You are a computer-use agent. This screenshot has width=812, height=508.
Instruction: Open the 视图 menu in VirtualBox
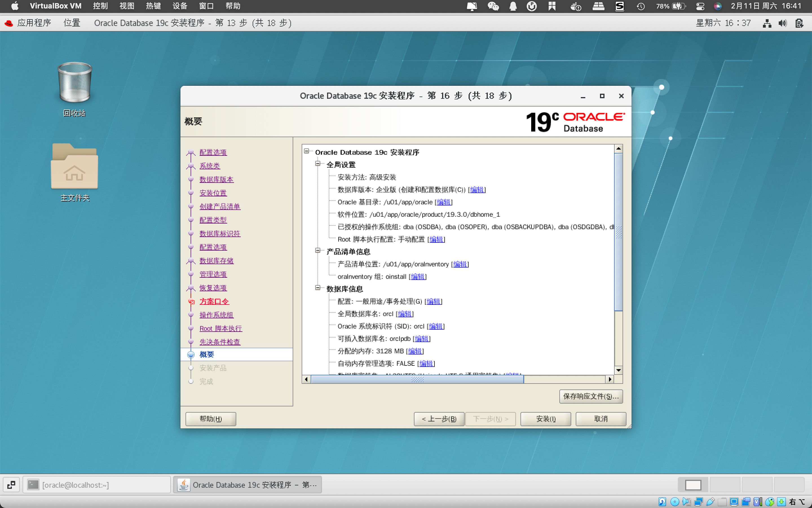(127, 6)
